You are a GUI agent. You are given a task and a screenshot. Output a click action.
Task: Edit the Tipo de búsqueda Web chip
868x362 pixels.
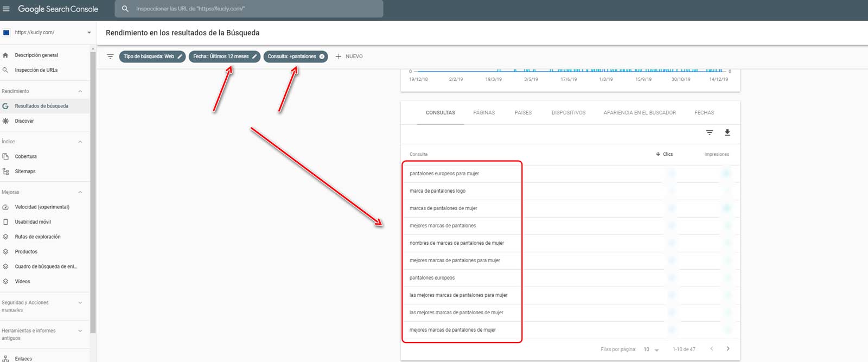180,56
